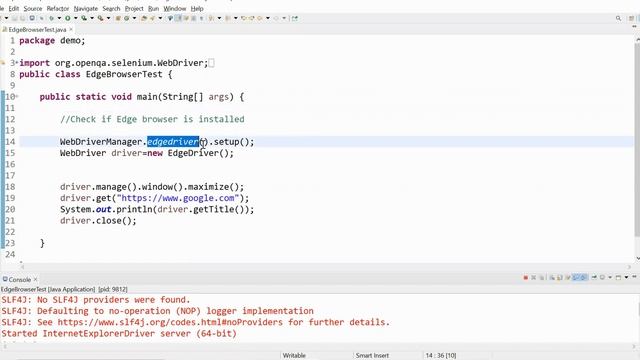Open the Navigate menu
The width and height of the screenshot is (640, 360).
(x=86, y=8)
